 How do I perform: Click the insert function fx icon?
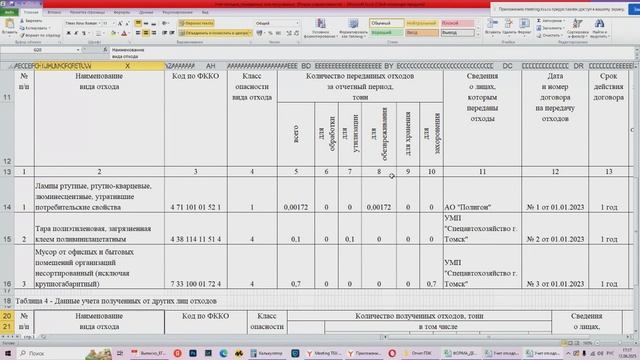click(x=105, y=50)
